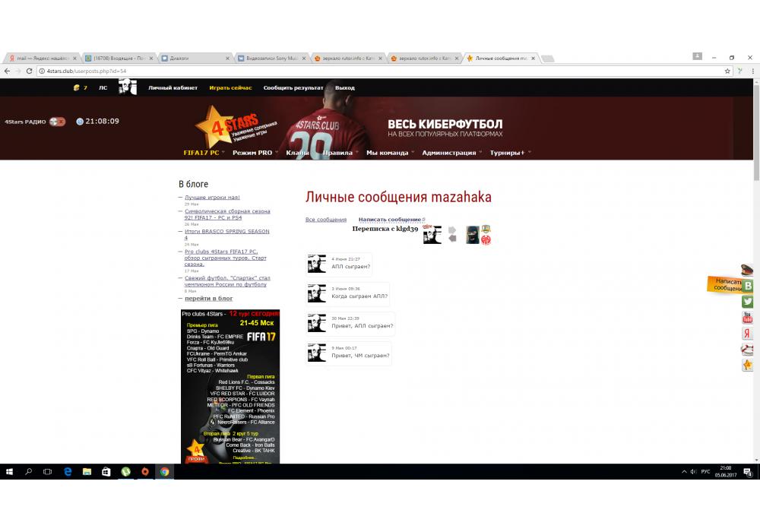Open the YouTube icon in side panel
The width and height of the screenshot is (760, 532).
pyautogui.click(x=748, y=318)
